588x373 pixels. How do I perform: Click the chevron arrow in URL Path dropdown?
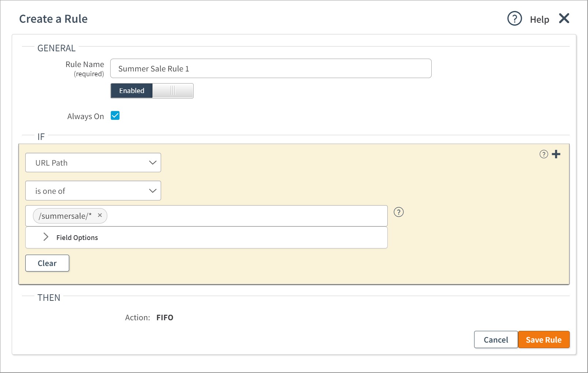tap(153, 163)
